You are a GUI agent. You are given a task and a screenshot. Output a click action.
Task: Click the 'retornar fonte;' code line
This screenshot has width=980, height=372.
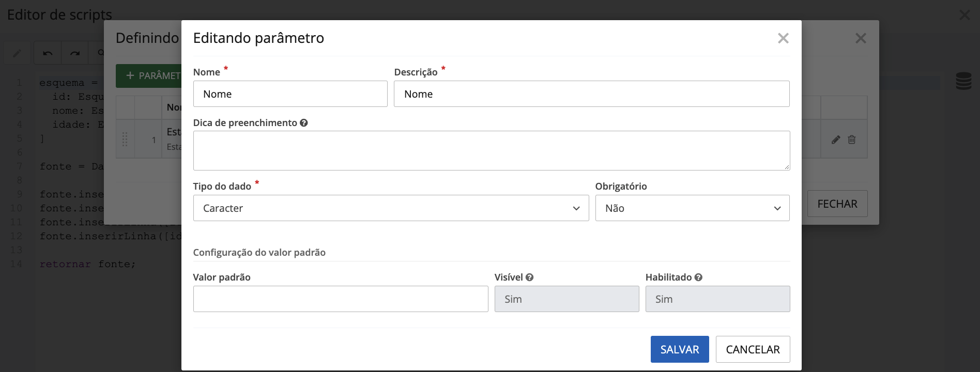coord(88,264)
